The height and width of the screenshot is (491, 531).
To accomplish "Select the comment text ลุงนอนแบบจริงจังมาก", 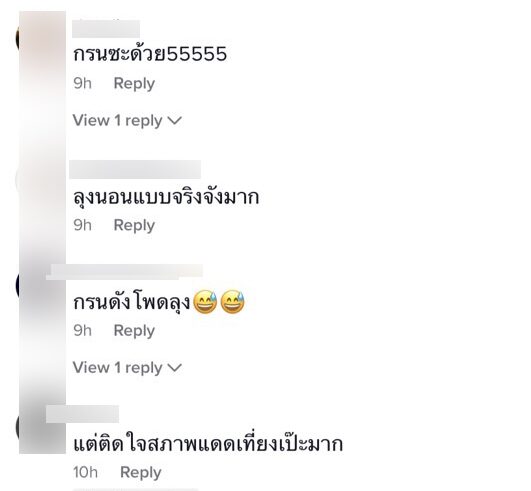I will coord(166,197).
